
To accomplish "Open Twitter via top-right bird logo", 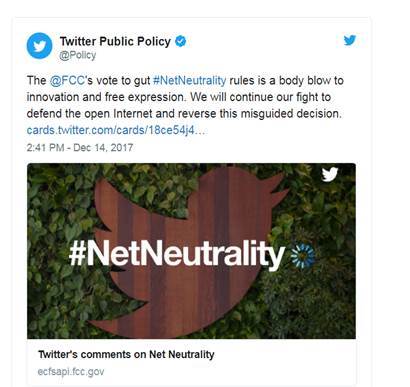I will click(x=350, y=40).
